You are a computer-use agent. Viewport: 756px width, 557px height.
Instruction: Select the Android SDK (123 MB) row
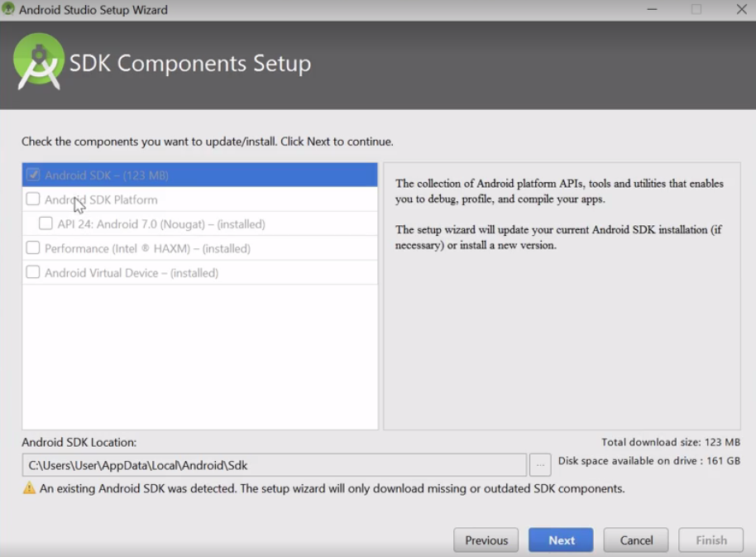point(199,175)
